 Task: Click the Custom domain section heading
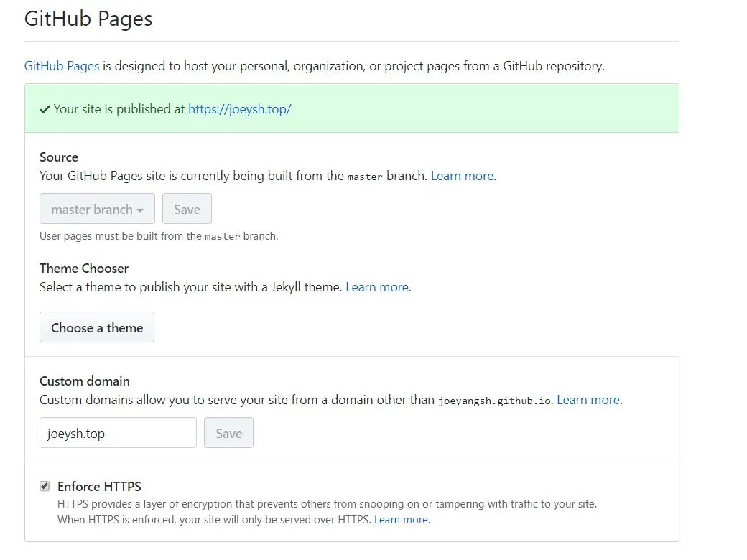tap(84, 381)
